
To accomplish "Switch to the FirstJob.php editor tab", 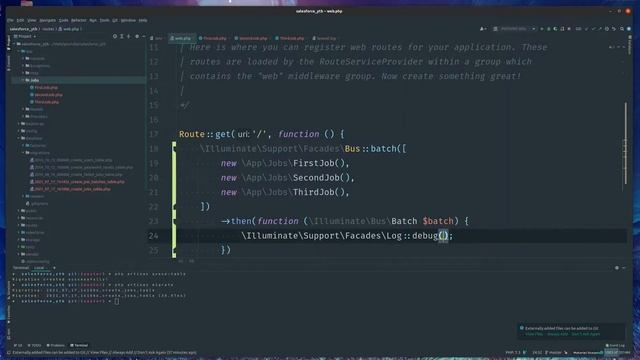I will pos(213,38).
